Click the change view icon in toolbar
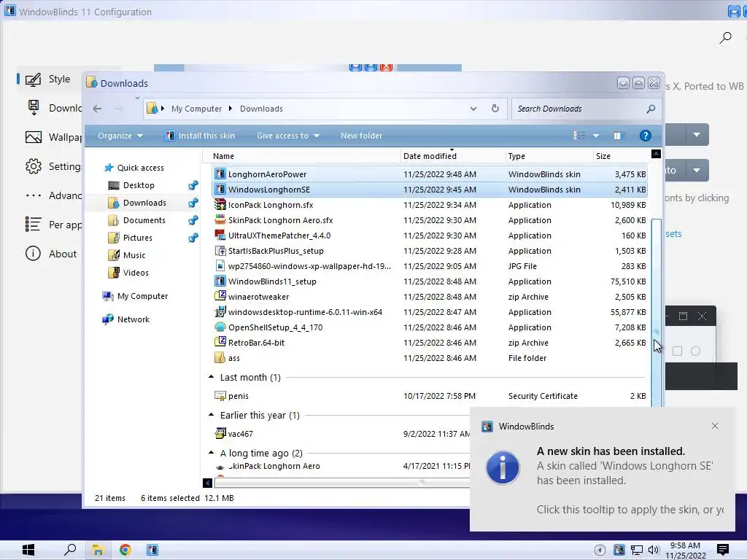The image size is (747, 560). (579, 136)
